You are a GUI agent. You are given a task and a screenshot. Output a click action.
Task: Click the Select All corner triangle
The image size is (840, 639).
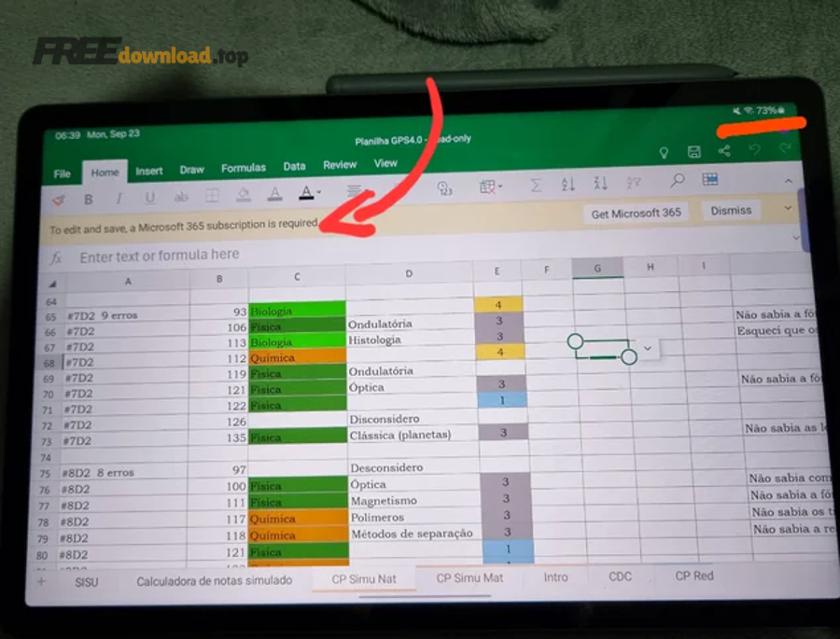(53, 284)
